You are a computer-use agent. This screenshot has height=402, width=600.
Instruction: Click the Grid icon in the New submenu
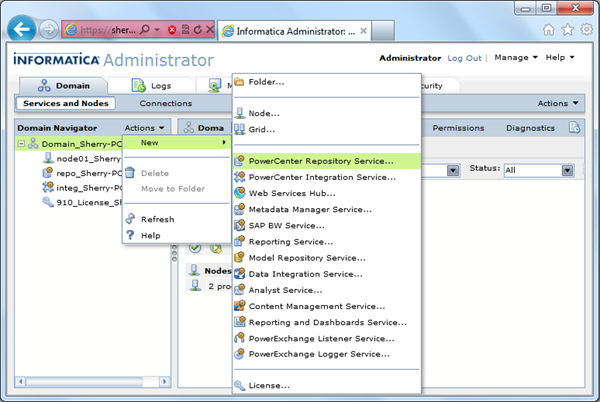click(x=240, y=129)
